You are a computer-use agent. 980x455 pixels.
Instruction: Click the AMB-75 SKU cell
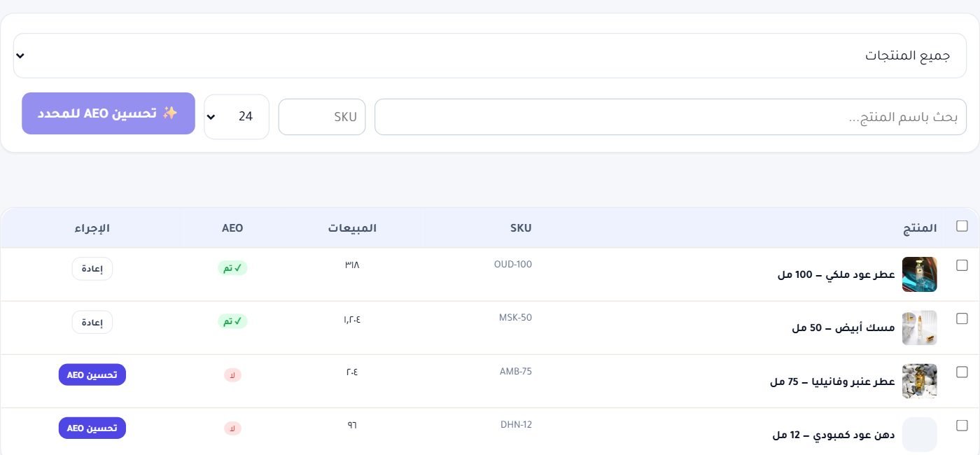515,372
